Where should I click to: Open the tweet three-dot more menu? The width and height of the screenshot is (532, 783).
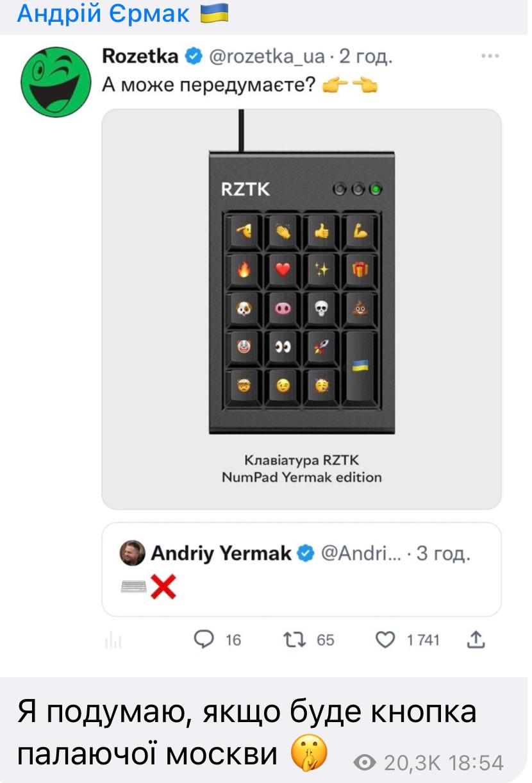coord(490,56)
